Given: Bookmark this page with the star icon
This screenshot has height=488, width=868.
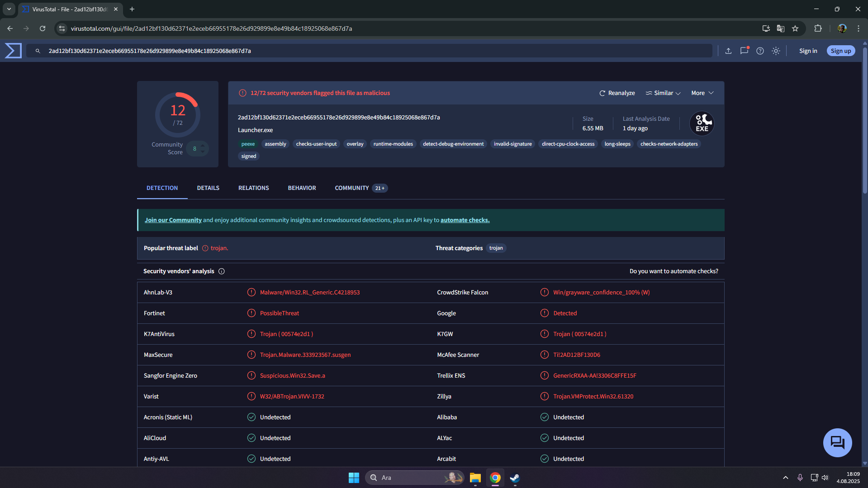Looking at the screenshot, I should (795, 28).
